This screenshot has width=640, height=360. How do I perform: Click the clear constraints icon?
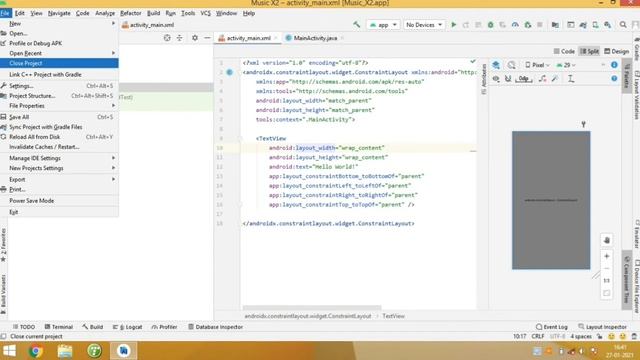point(542,79)
